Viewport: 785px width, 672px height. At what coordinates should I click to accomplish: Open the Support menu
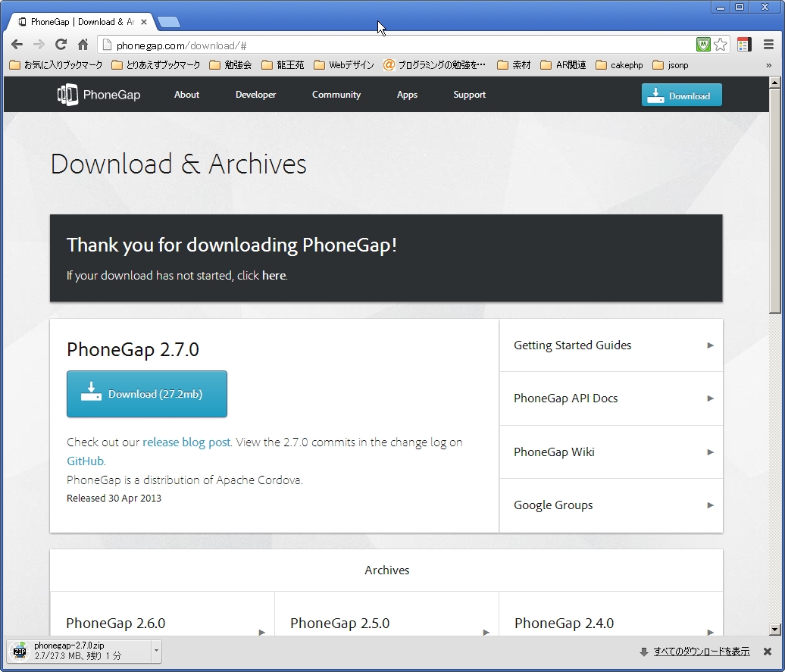[470, 95]
